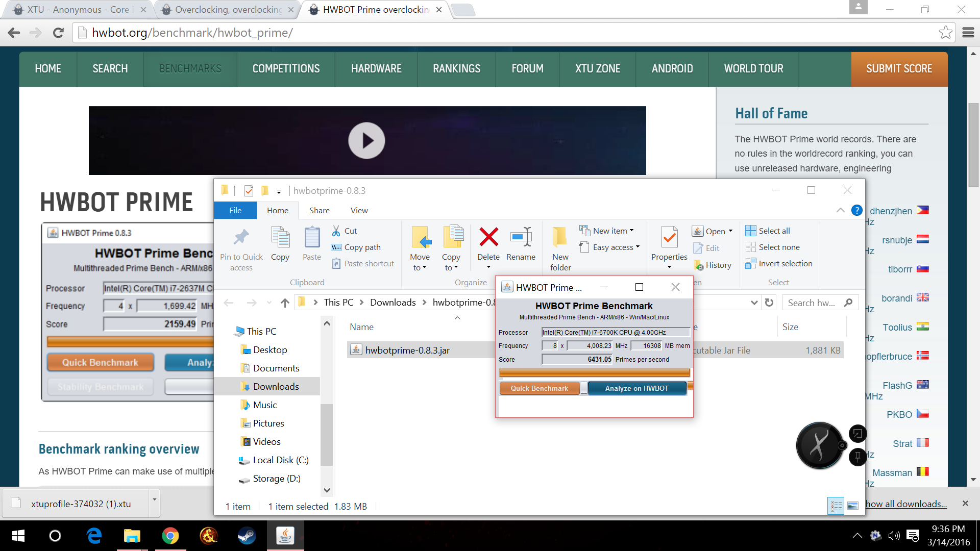980x551 pixels.
Task: Click the Processor field in HWBOT Prime
Action: click(x=616, y=332)
